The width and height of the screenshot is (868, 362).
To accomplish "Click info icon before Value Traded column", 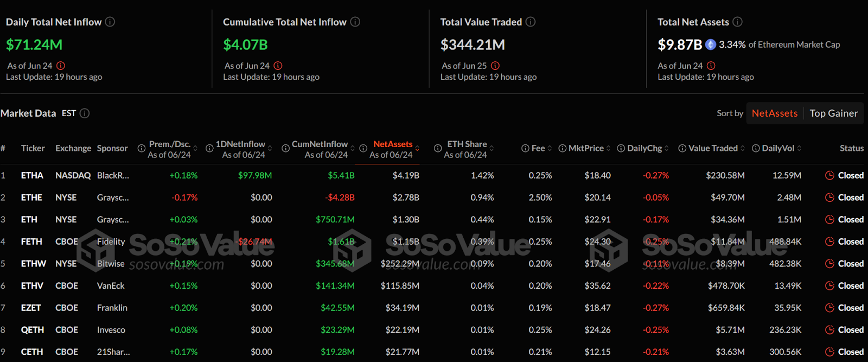I will [682, 148].
